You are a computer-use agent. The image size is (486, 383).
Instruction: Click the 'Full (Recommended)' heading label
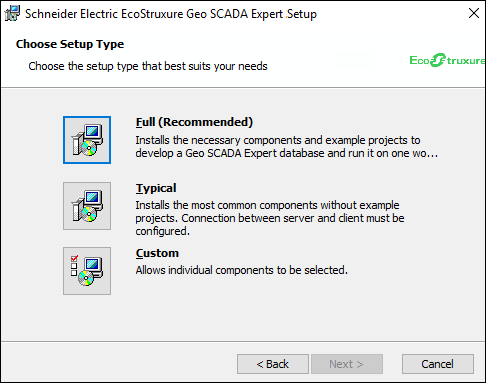194,122
